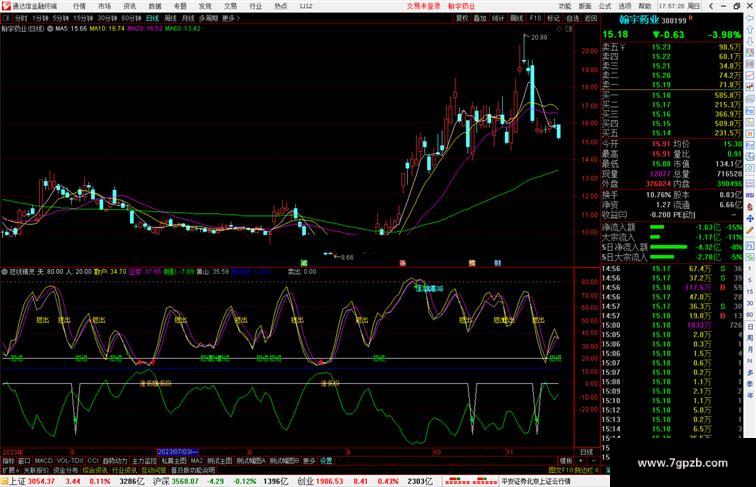Image resolution: width=756 pixels, height=487 pixels.
Task: Open the 综合资讯 bottom tab
Action: tap(94, 470)
